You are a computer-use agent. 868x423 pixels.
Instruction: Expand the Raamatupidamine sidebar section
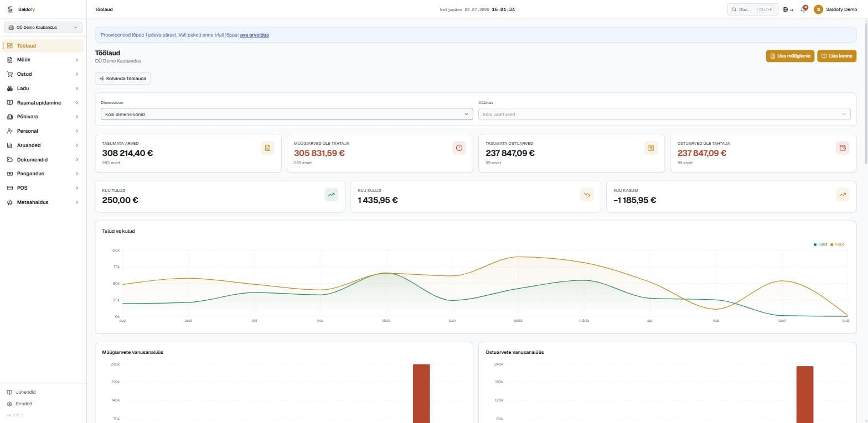point(43,103)
